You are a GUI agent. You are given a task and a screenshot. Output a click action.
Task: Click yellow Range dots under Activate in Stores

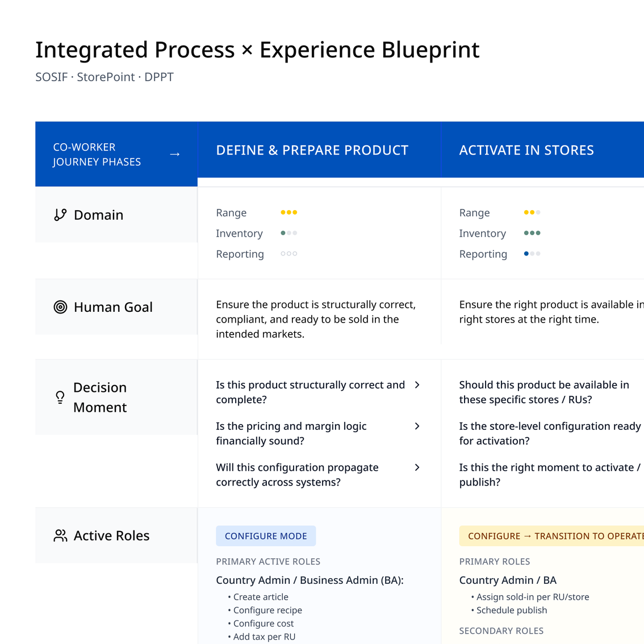click(x=532, y=212)
